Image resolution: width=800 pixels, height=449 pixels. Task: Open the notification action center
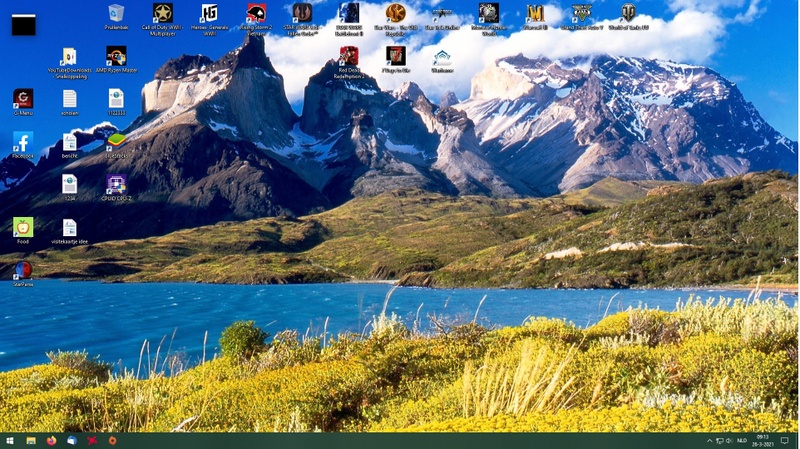785,441
